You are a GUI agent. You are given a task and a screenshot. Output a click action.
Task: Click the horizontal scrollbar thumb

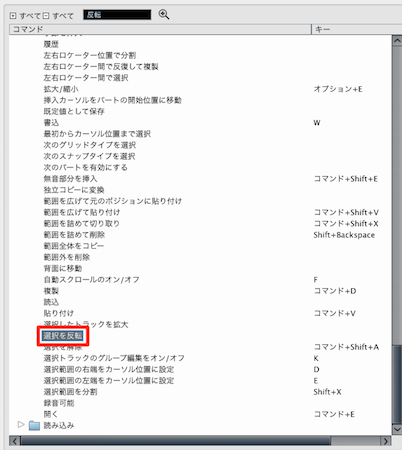pos(176,441)
